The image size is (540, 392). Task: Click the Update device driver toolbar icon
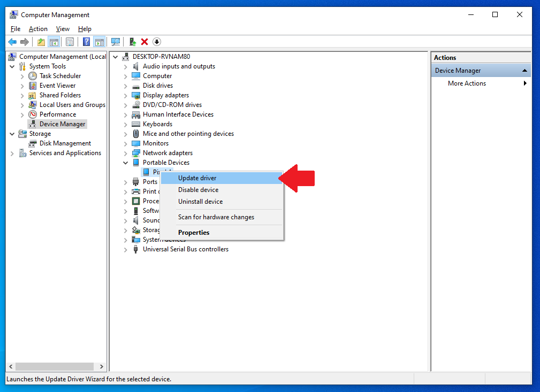132,42
